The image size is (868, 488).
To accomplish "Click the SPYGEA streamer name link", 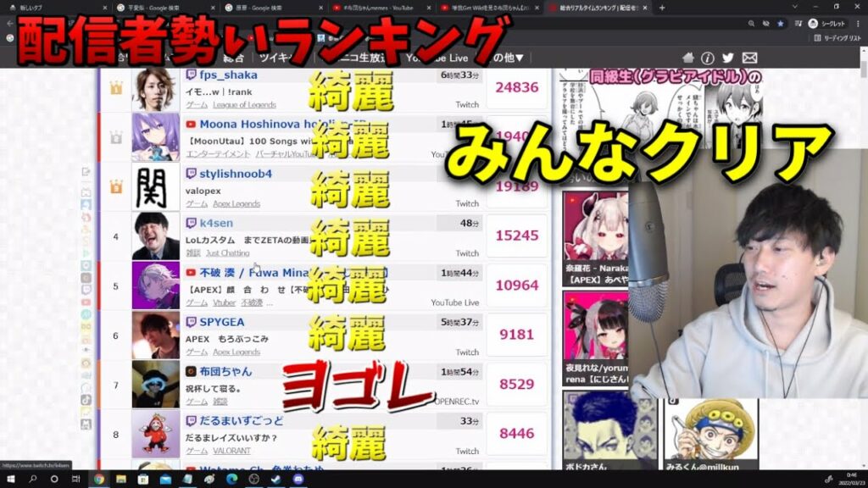I will (222, 322).
